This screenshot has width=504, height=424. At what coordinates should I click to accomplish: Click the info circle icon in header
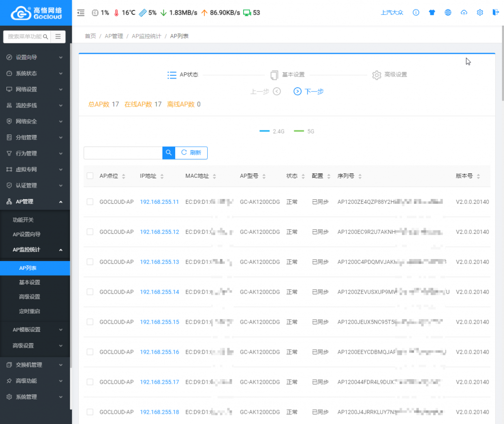point(416,13)
